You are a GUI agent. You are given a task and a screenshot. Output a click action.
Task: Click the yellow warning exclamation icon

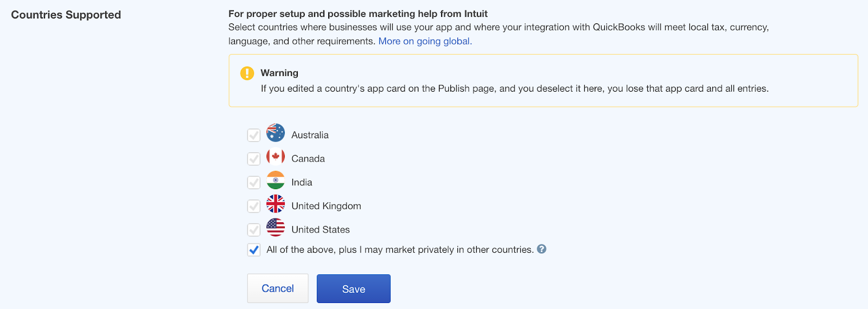[x=247, y=73]
